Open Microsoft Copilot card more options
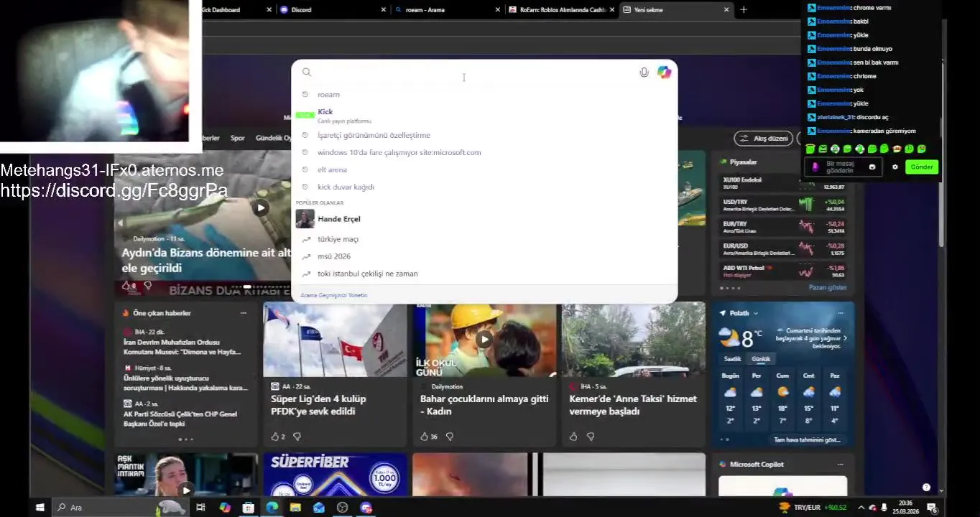The width and height of the screenshot is (980, 517). click(841, 465)
